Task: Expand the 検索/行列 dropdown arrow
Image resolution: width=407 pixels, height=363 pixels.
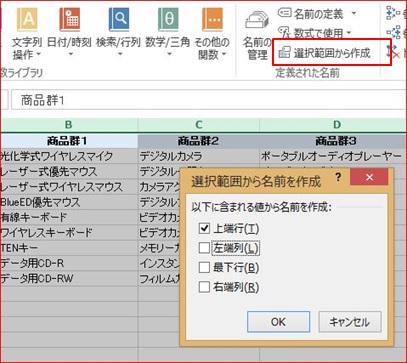Action: tap(119, 54)
